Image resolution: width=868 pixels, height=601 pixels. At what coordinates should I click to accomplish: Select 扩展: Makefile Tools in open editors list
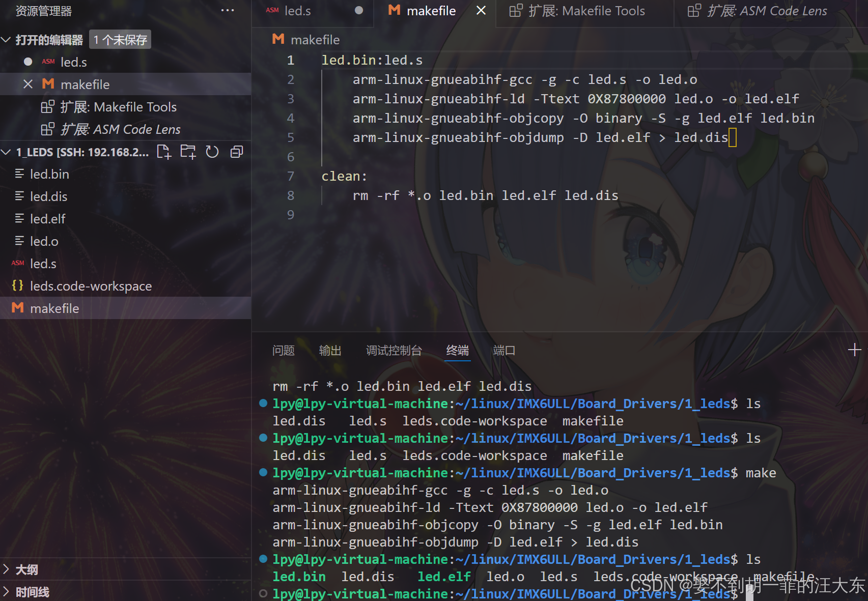(x=126, y=106)
